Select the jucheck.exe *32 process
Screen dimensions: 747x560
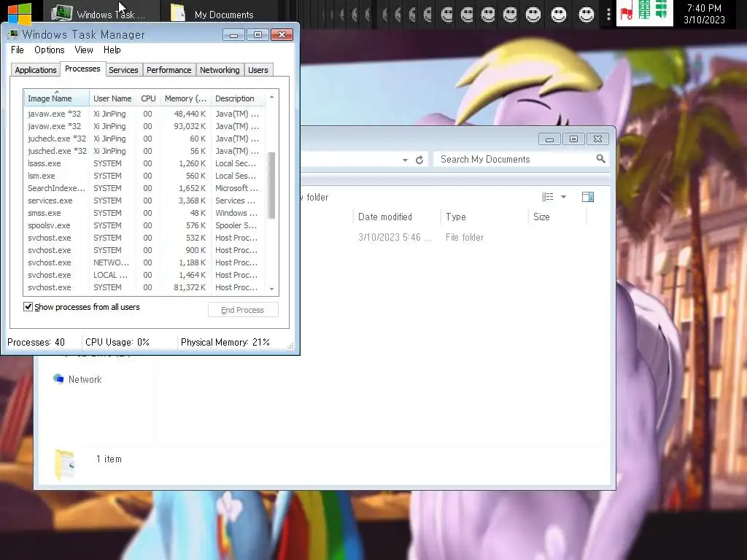145,139
